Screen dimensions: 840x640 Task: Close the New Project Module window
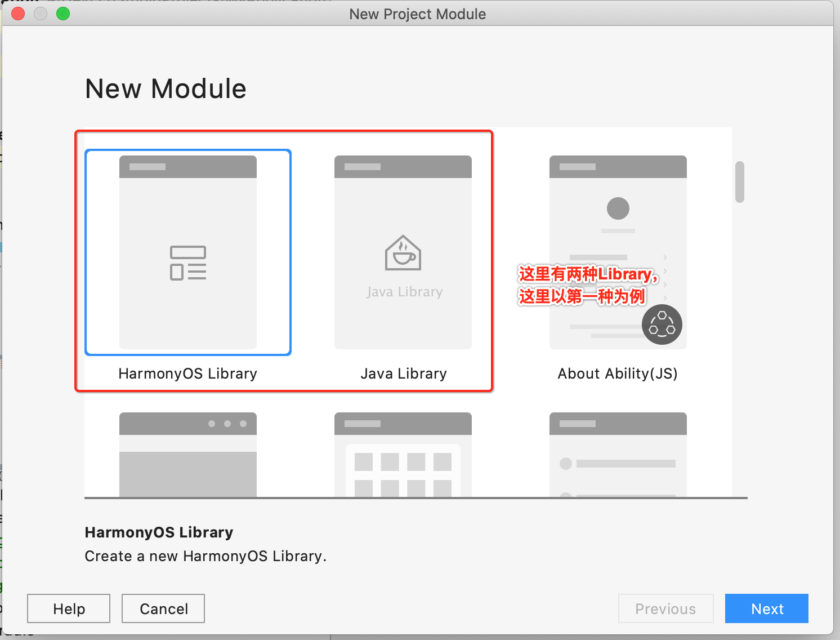[18, 14]
